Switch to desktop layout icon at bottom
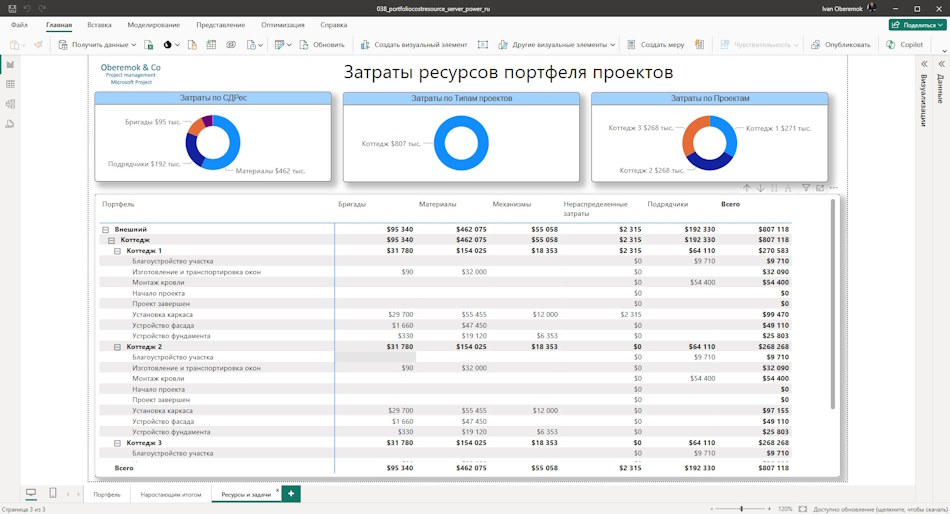950x514 pixels. point(31,493)
